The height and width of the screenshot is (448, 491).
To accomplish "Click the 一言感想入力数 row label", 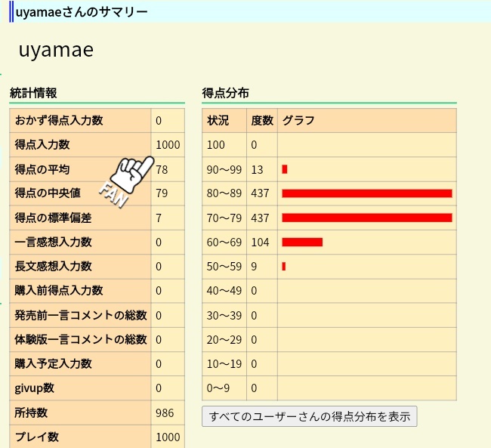I will (53, 242).
